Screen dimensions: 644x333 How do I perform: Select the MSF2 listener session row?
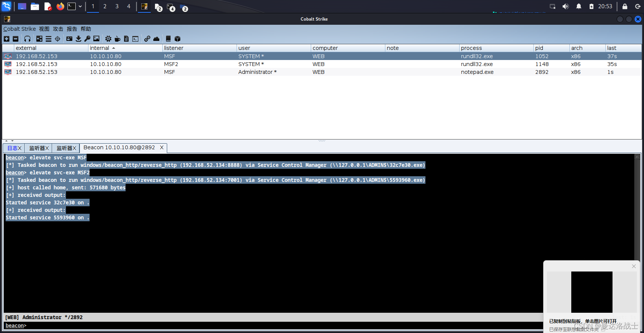click(322, 64)
